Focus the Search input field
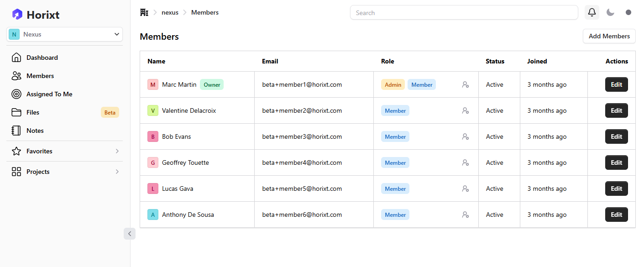 pyautogui.click(x=464, y=13)
